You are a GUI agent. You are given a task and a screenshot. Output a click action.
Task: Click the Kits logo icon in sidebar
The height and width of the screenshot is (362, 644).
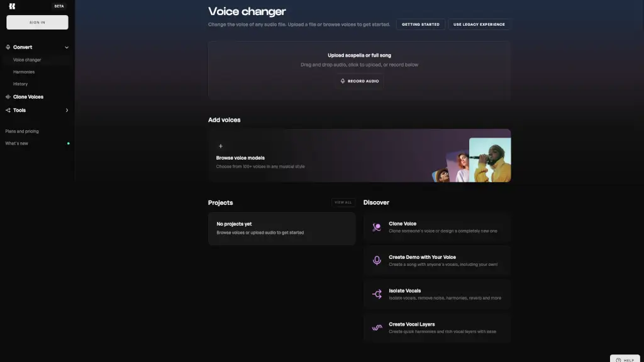coord(12,6)
